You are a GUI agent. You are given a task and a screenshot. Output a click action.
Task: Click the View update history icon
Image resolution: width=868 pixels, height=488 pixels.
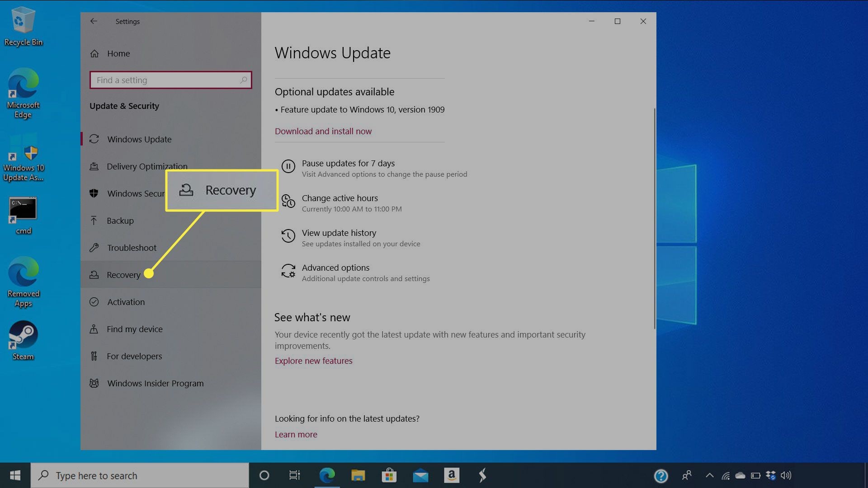[288, 236]
